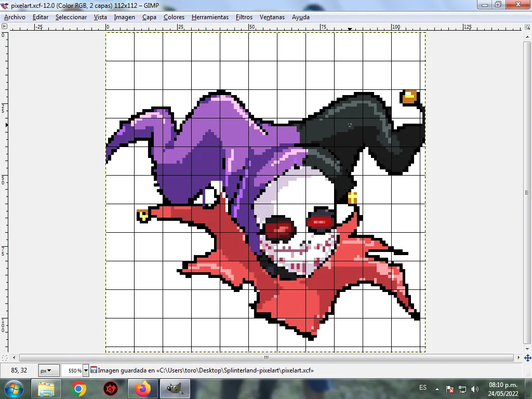
Task: Click the 550% zoom field
Action: [72, 370]
